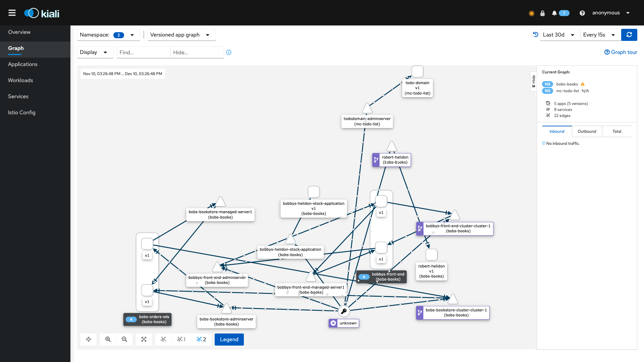Viewport: 644px width, 362px height.
Task: Switch to the Outbound traffic tab
Action: 587,131
